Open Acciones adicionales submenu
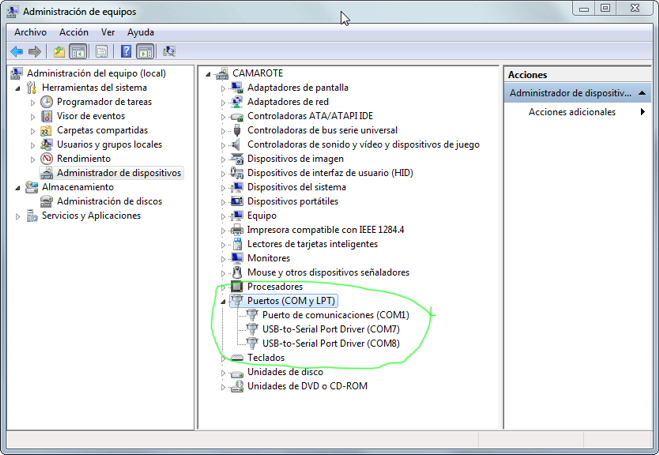659x455 pixels. (x=572, y=112)
